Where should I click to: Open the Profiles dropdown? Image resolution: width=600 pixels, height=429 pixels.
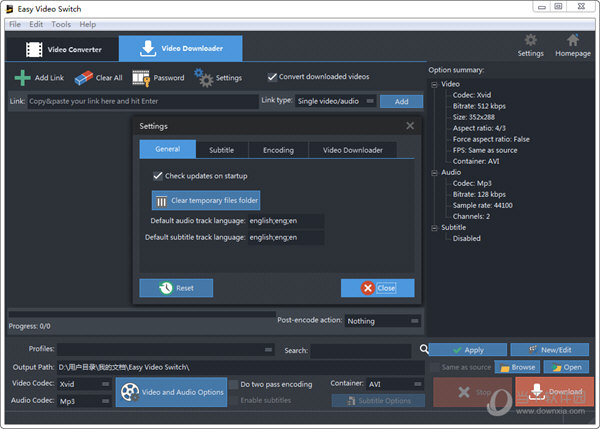pos(166,349)
